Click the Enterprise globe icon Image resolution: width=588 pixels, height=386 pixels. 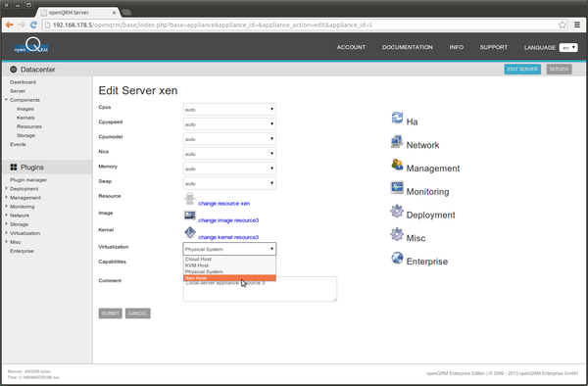coord(397,258)
